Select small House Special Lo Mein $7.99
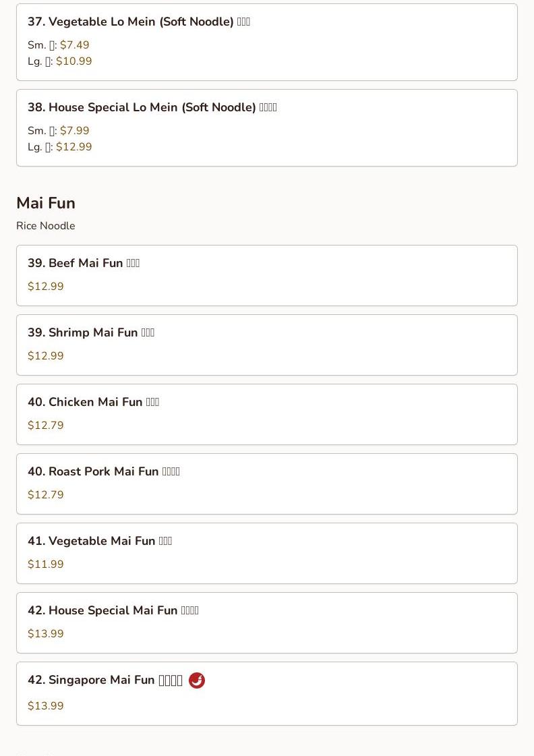 75,131
